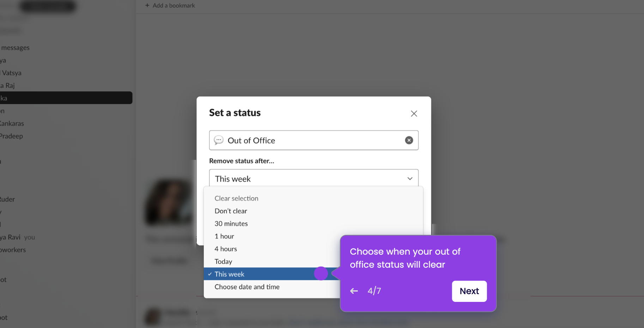This screenshot has width=644, height=328.
Task: Open the emoji picker in the status field
Action: point(219,140)
